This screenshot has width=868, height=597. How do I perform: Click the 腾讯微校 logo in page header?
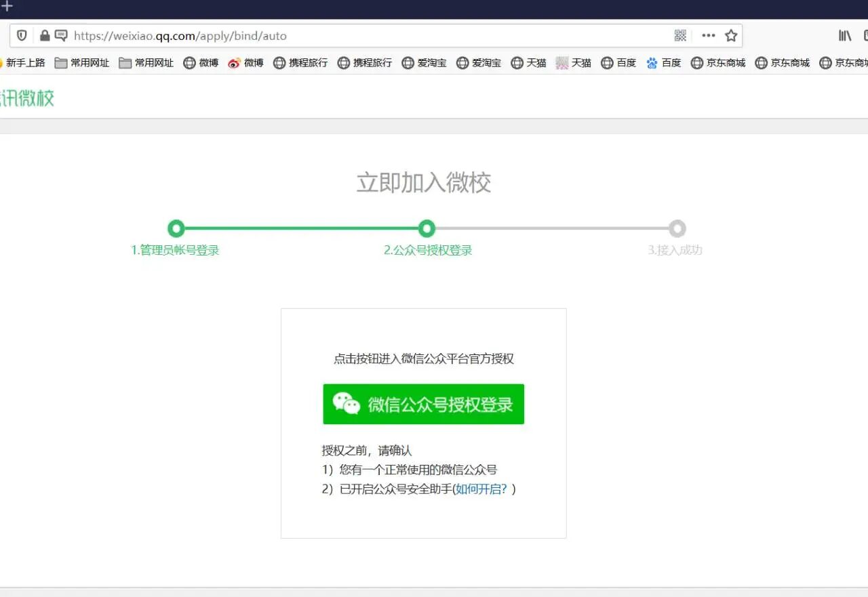27,98
